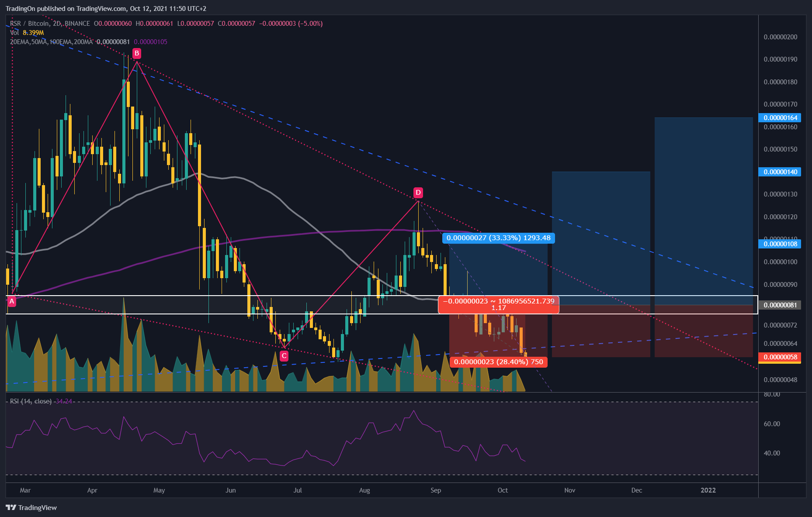The height and width of the screenshot is (517, 812).
Task: Select the pink 'D' pattern point marker
Action: tap(418, 193)
